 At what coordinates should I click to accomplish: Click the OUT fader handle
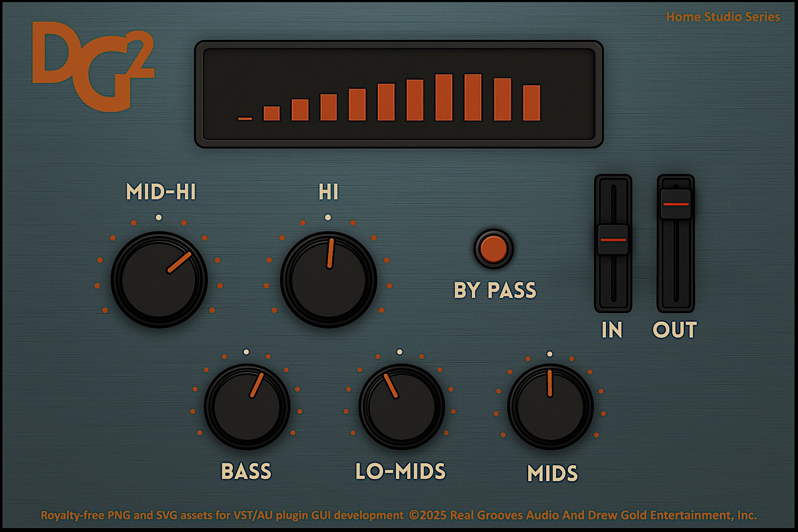click(676, 204)
